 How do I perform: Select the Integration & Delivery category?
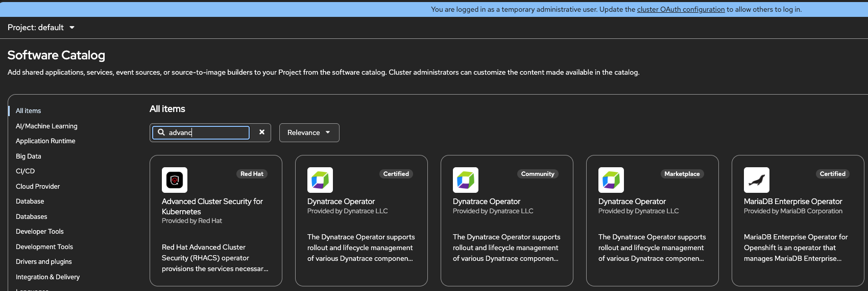47,277
